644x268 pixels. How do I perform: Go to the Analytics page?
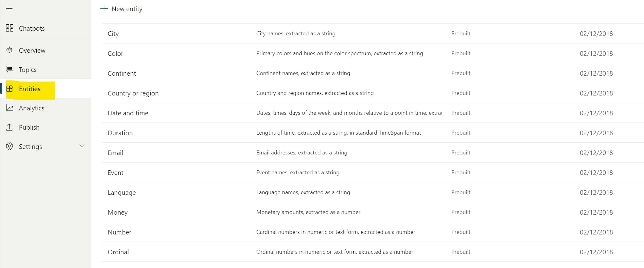click(x=32, y=108)
